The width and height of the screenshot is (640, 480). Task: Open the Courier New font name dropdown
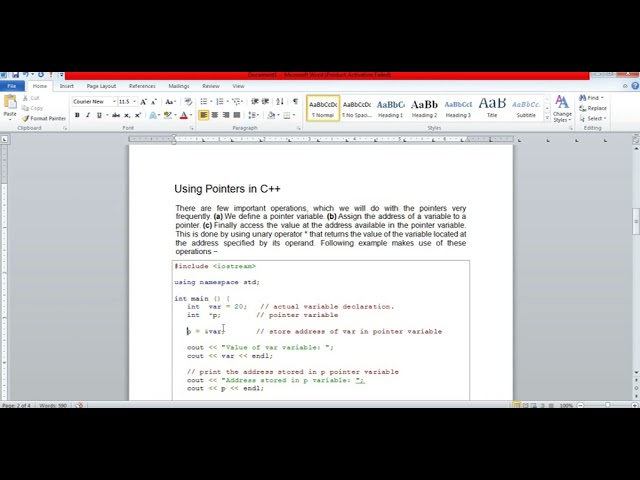pos(114,102)
